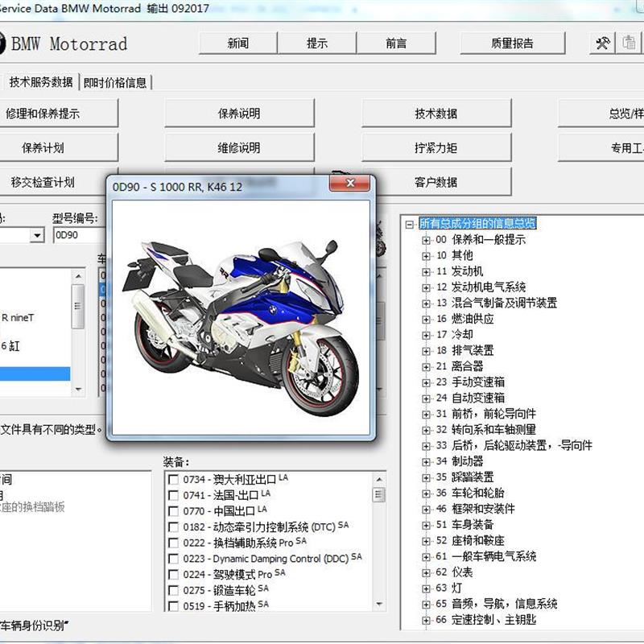644x644 pixels.
Task: Click 修理和保养提示 button
Action: coord(57,113)
